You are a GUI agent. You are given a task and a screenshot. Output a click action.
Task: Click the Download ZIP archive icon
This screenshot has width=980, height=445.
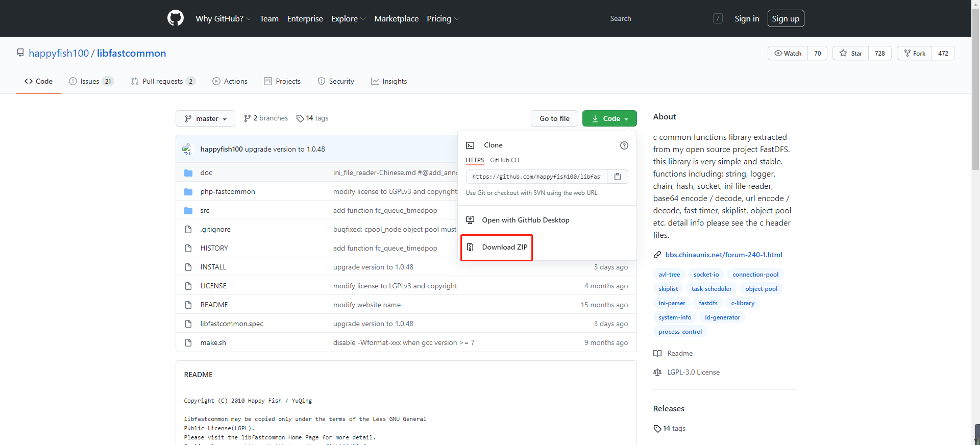coord(470,247)
